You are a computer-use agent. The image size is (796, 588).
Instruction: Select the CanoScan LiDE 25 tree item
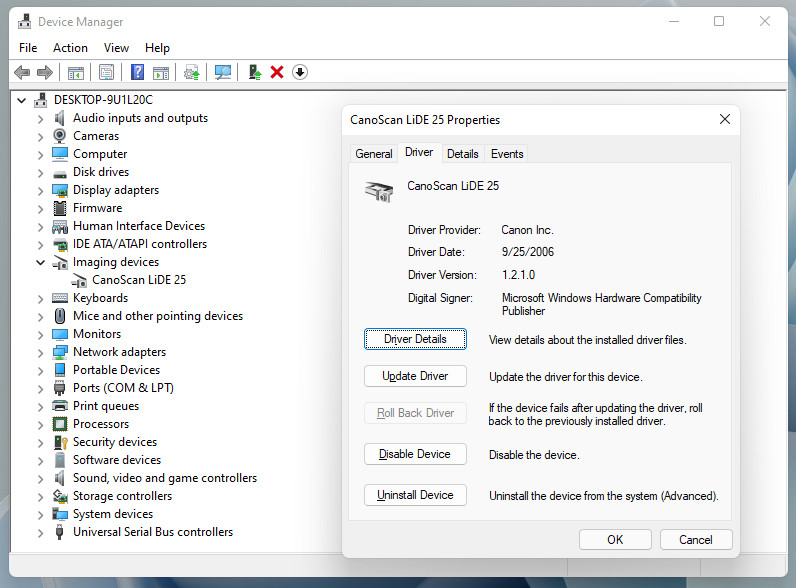point(139,280)
